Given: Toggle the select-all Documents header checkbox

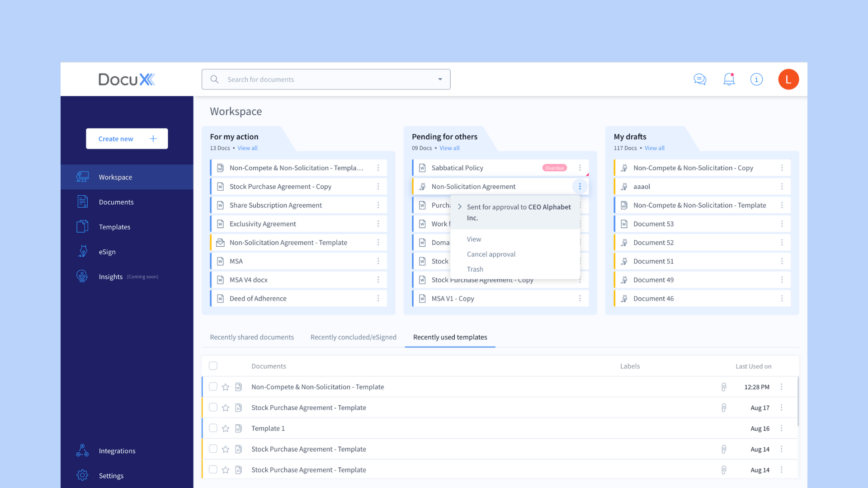Looking at the screenshot, I should [213, 366].
